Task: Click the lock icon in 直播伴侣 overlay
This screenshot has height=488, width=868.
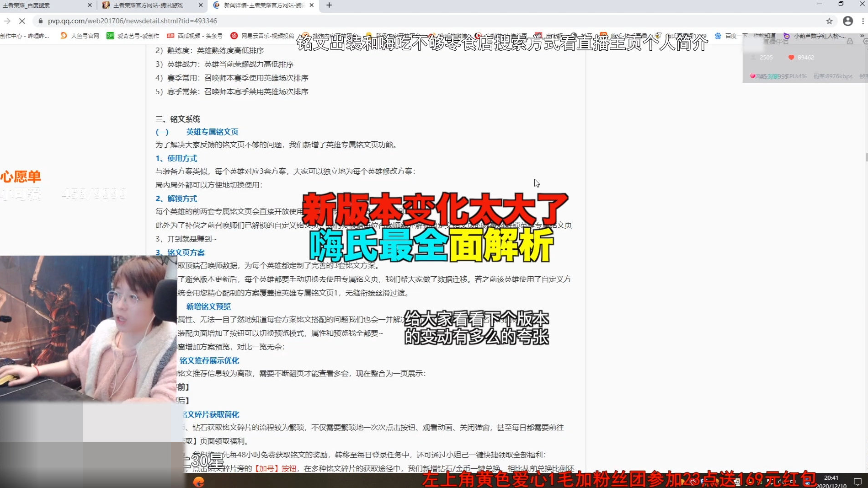Action: (x=850, y=41)
